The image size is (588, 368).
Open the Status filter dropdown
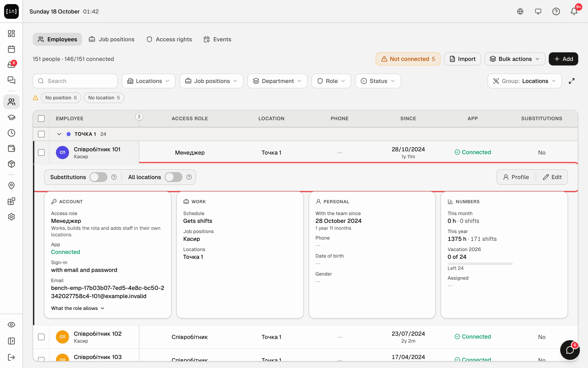pyautogui.click(x=378, y=81)
